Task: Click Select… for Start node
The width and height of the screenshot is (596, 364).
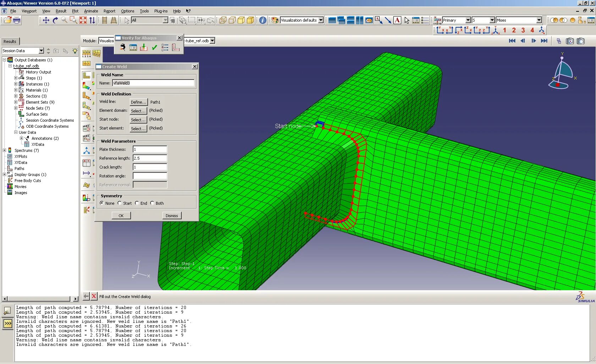Action: point(138,120)
